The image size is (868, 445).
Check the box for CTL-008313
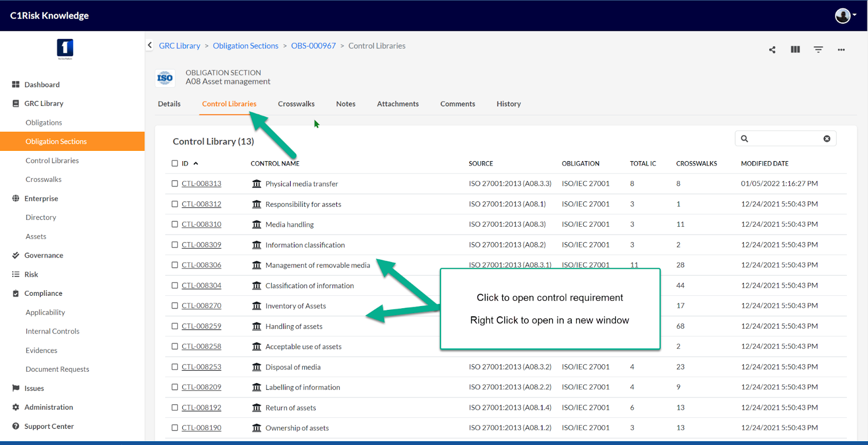point(175,183)
